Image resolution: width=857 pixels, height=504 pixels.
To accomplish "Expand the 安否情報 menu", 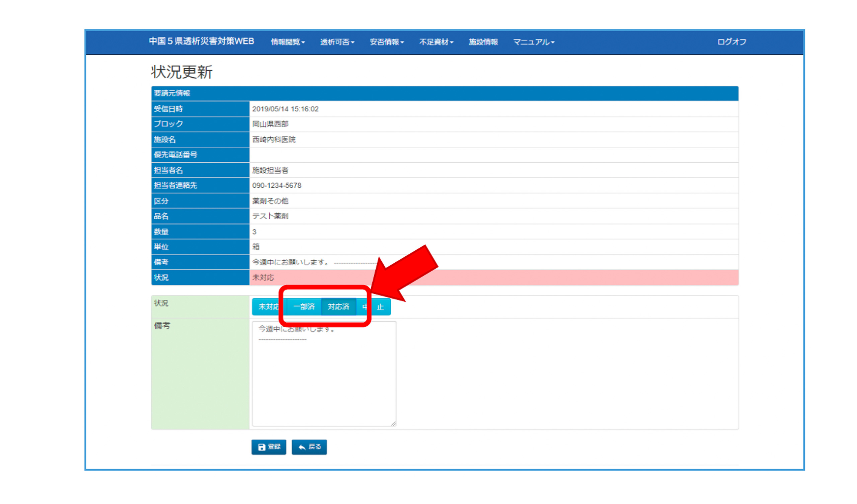I will [x=387, y=42].
